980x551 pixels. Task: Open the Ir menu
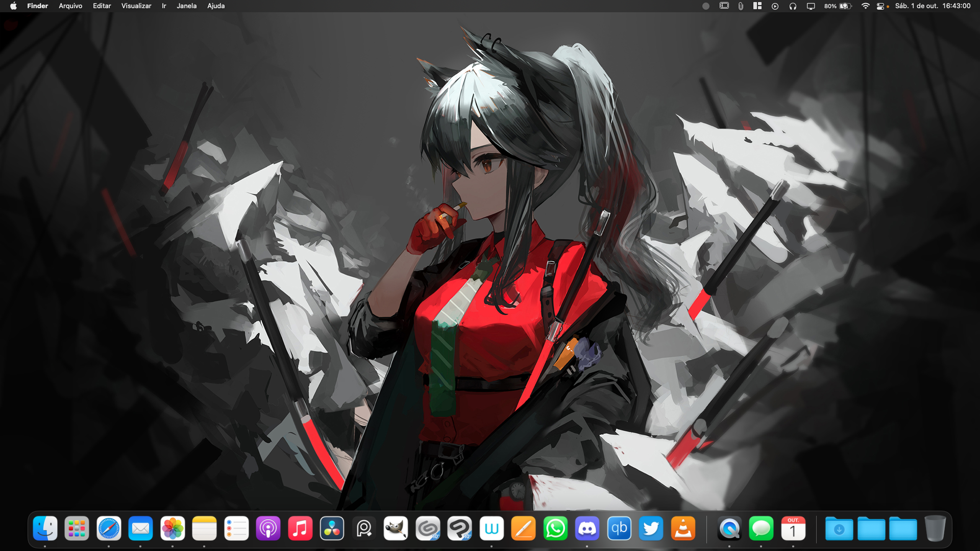[164, 6]
